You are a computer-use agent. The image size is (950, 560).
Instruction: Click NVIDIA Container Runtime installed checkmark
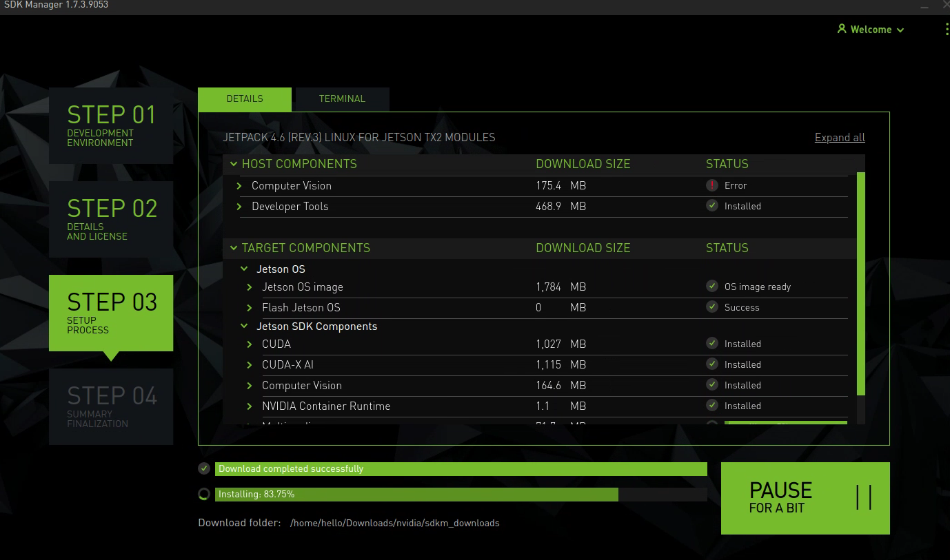point(712,406)
